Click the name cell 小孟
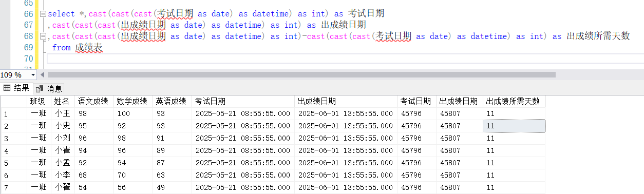The width and height of the screenshot is (644, 194). point(63,163)
